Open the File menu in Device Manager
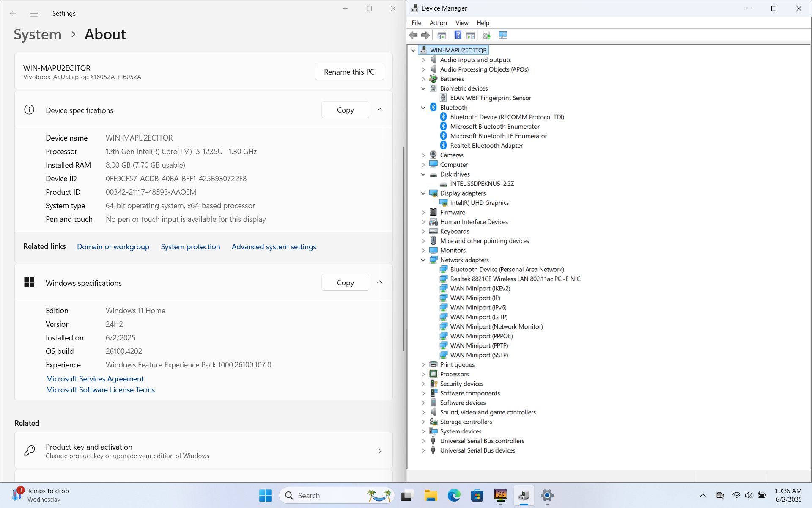The width and height of the screenshot is (812, 508). click(416, 23)
